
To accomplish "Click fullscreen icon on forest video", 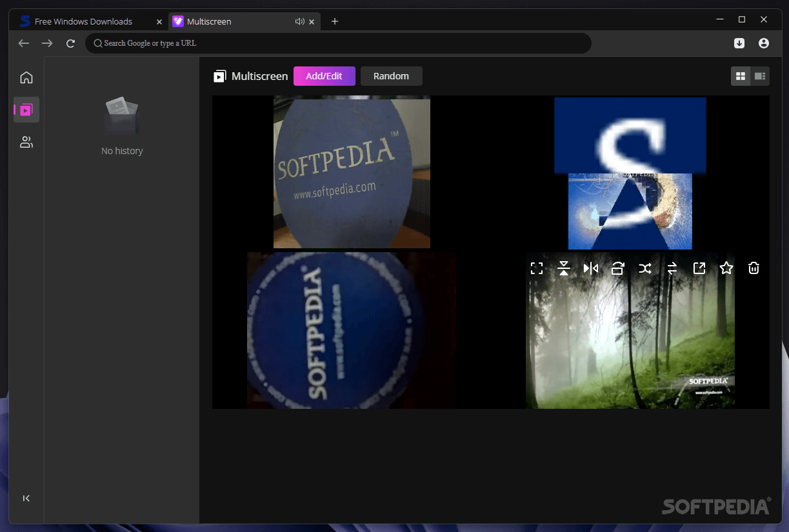I will pyautogui.click(x=536, y=268).
